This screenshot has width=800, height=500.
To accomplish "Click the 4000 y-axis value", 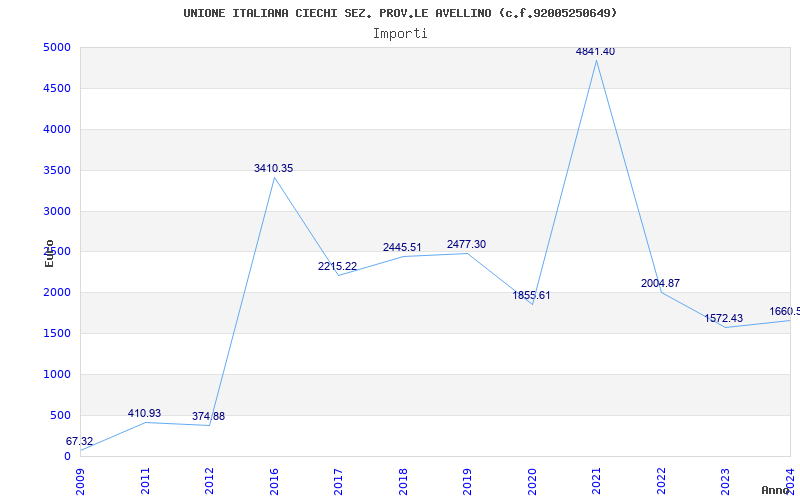I will point(57,130).
